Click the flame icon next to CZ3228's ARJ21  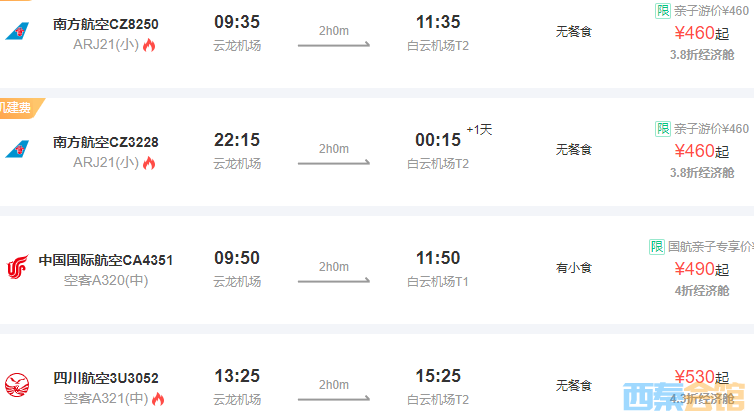pos(150,163)
